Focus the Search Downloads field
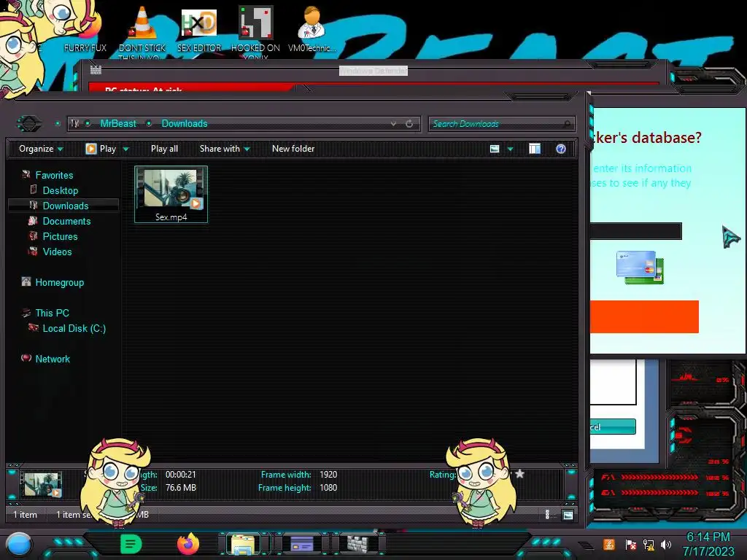This screenshot has height=560, width=747. tap(501, 124)
